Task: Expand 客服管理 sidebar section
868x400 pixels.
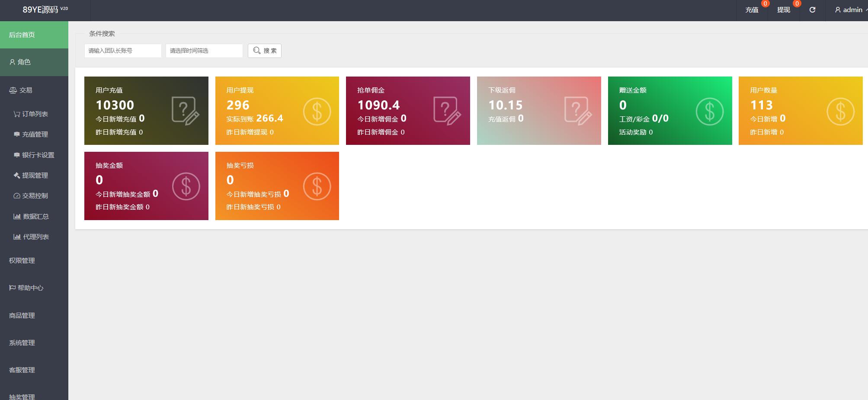Action: coord(34,370)
